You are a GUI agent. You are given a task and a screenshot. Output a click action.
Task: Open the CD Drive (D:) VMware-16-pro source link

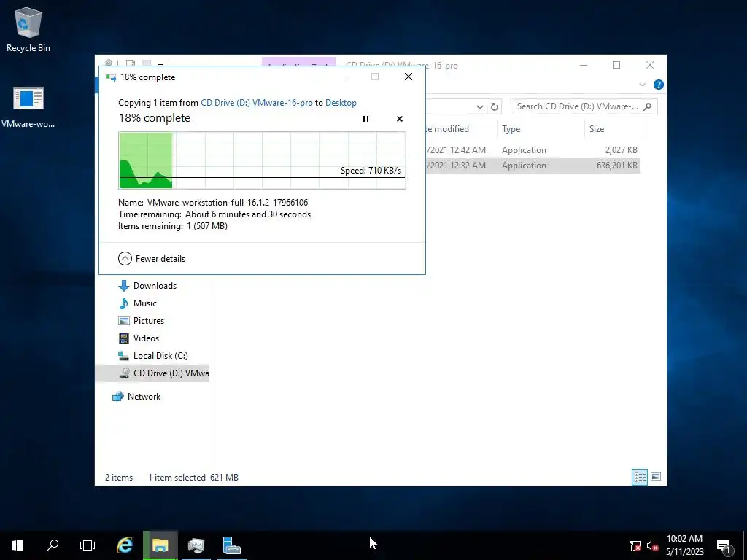click(x=257, y=103)
